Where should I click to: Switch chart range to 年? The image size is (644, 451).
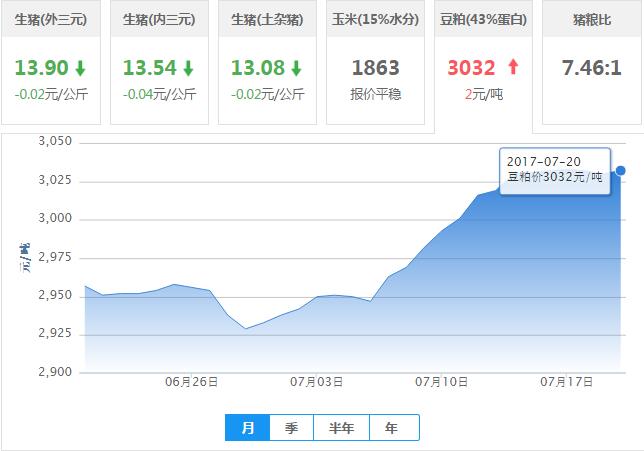click(394, 428)
